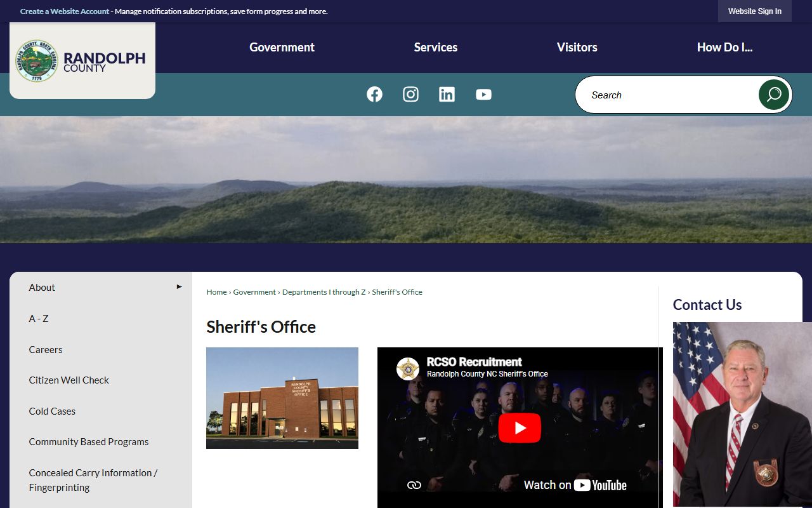Open Careers sidebar item
Screen dimensions: 812x508
coord(46,349)
